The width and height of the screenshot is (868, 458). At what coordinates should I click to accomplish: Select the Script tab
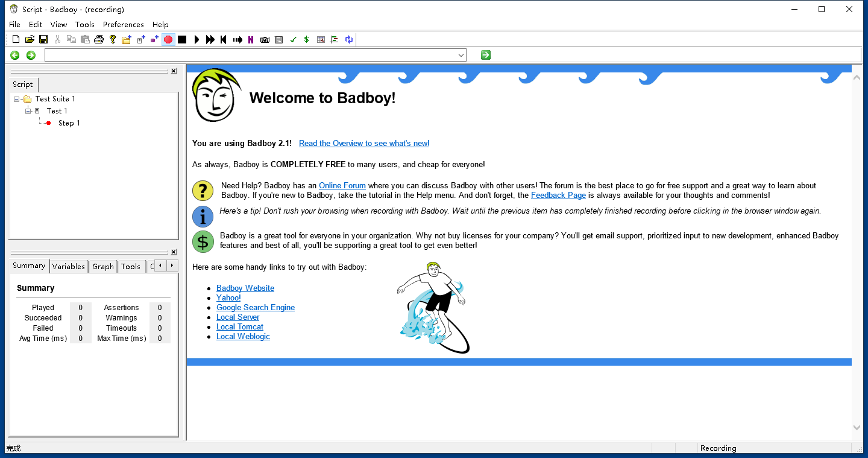[x=23, y=84]
